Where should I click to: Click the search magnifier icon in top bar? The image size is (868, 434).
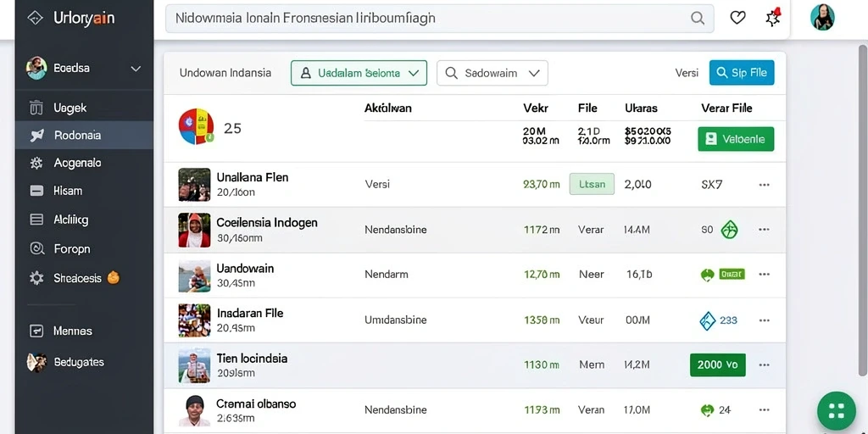pos(698,18)
